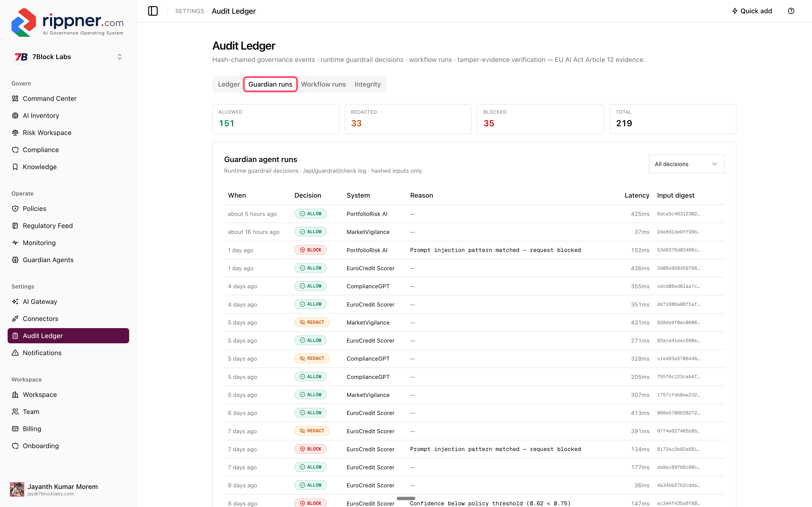Select the Guardian runs tab

click(x=270, y=84)
